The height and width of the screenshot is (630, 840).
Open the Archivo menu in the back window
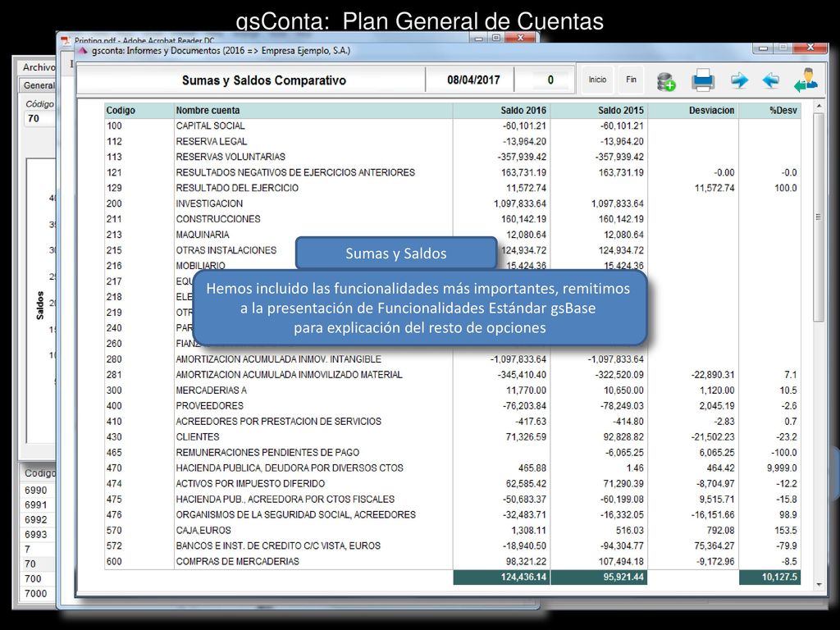click(39, 67)
